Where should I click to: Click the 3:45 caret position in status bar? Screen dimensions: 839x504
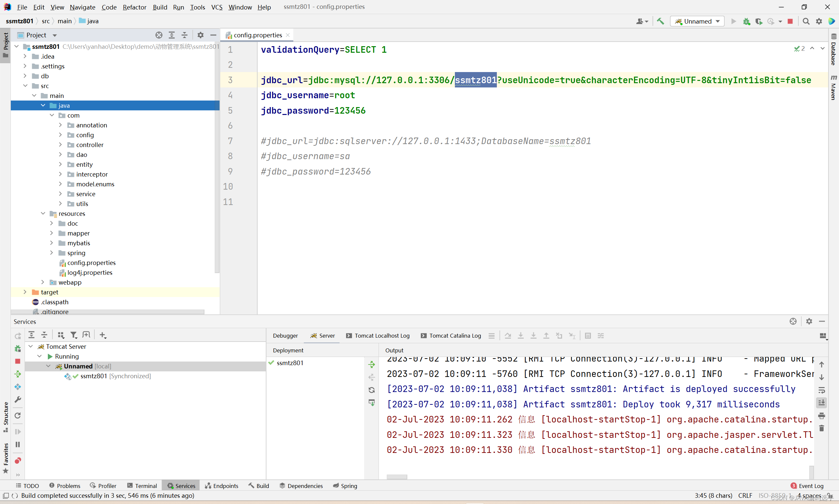pos(713,495)
